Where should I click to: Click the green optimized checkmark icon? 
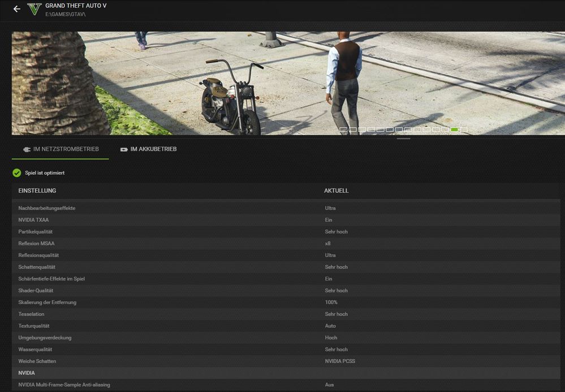pos(17,173)
